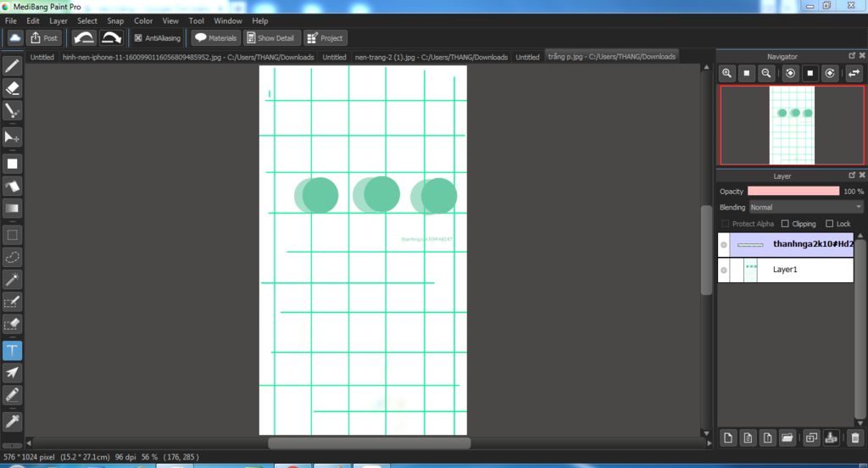
Task: Enable the Clipping checkbox
Action: pos(785,224)
